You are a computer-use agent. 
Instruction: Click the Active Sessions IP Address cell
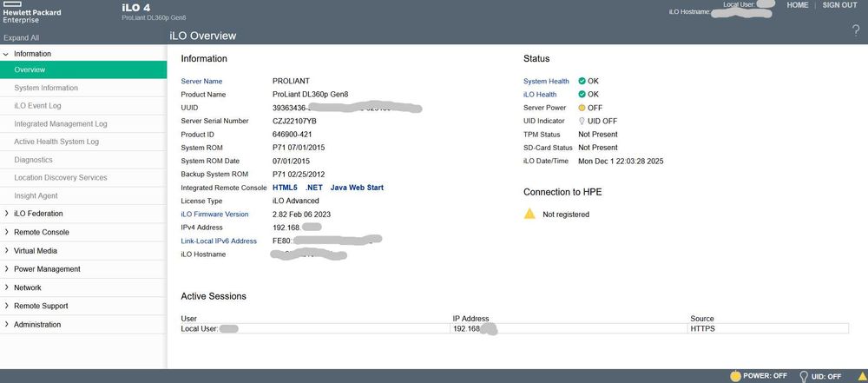click(569, 328)
